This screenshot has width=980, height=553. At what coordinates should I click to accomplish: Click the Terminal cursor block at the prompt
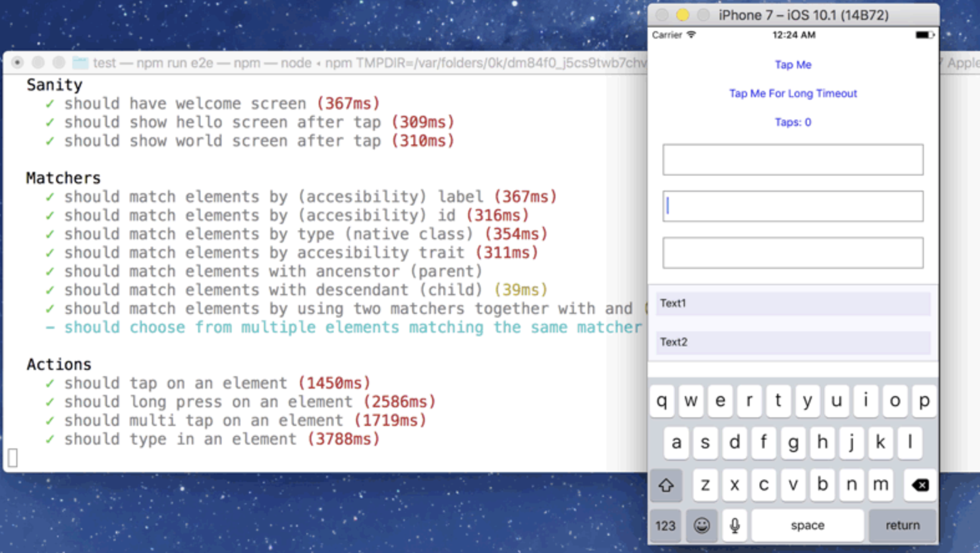pos(13,458)
